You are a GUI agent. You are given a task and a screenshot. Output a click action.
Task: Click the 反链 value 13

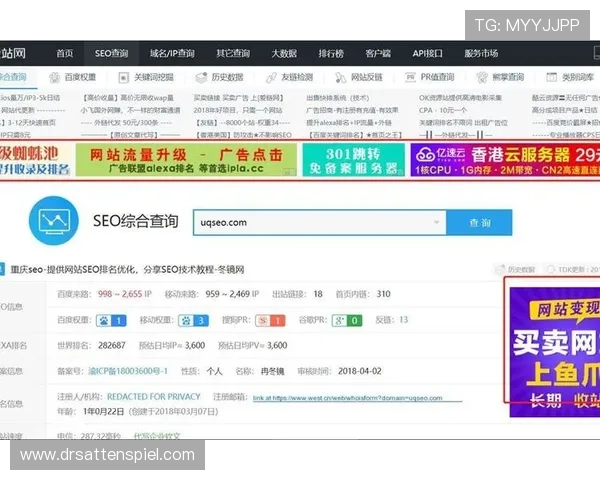point(403,320)
